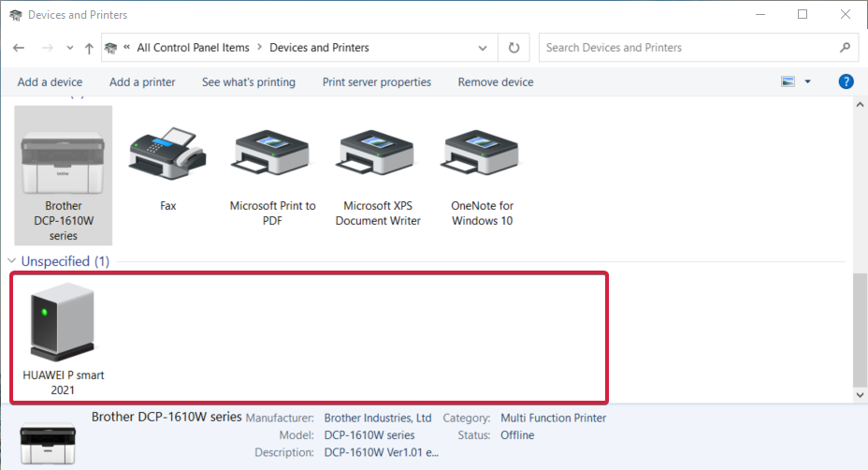The image size is (868, 470).
Task: Close the Devices and Printers window
Action: [846, 14]
